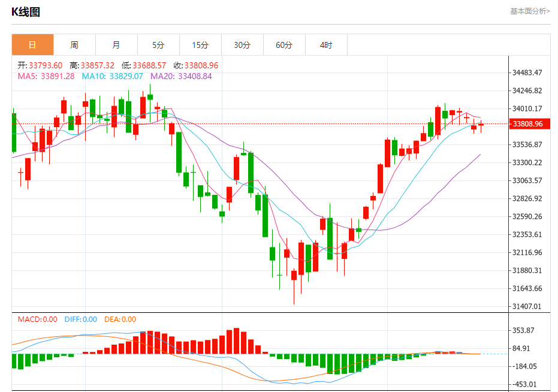Image resolution: width=558 pixels, height=392 pixels.
Task: Click the 31407.01 price axis label
Action: point(527,306)
